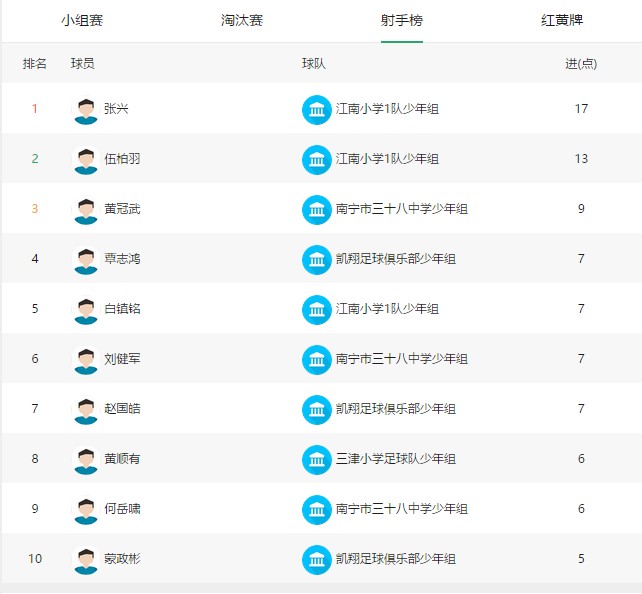Click the team badge icon in 赵国皓's row
The height and width of the screenshot is (594, 642).
pos(316,410)
